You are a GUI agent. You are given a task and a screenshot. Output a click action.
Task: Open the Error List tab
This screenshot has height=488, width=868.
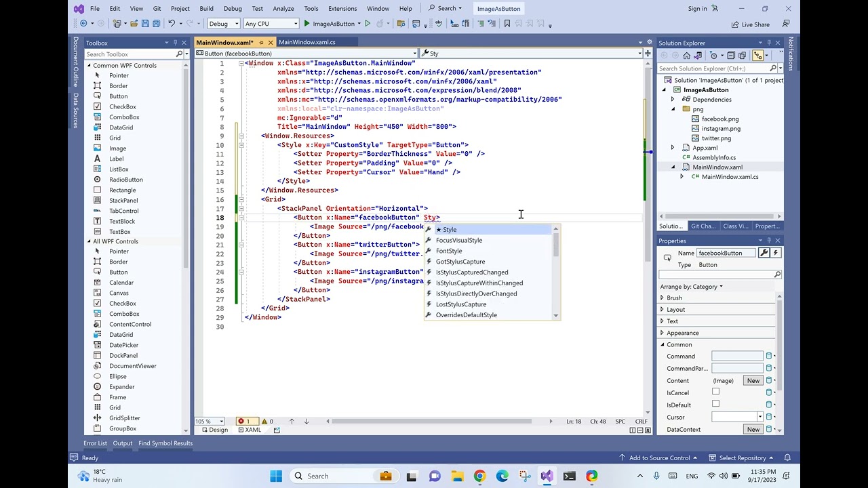click(x=95, y=443)
